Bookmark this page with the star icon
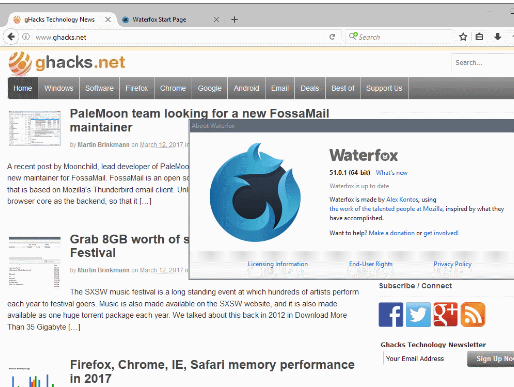 pyautogui.click(x=463, y=37)
